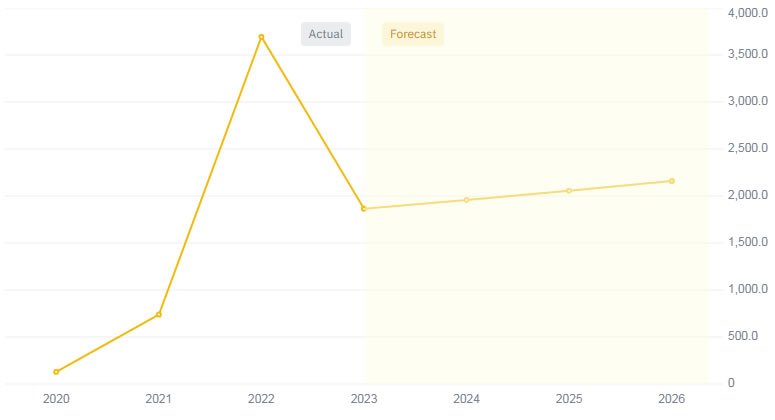
Task: Select the 2020 data point marker
Action: click(x=56, y=372)
